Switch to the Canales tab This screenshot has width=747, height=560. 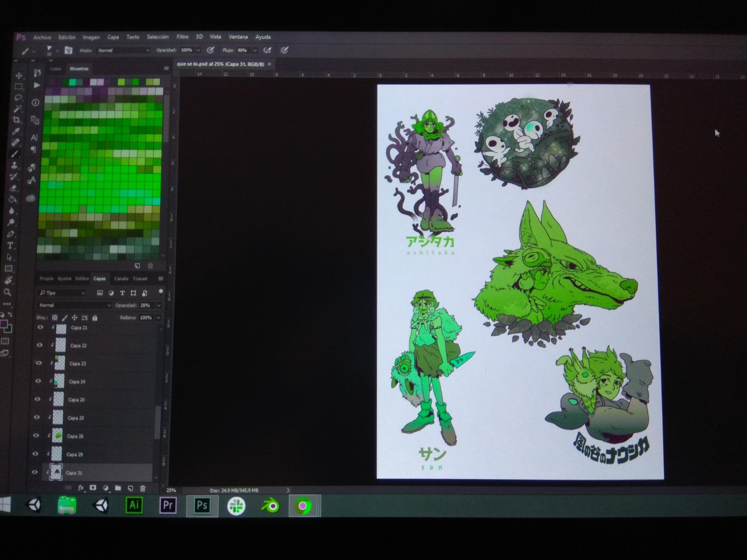pos(121,279)
